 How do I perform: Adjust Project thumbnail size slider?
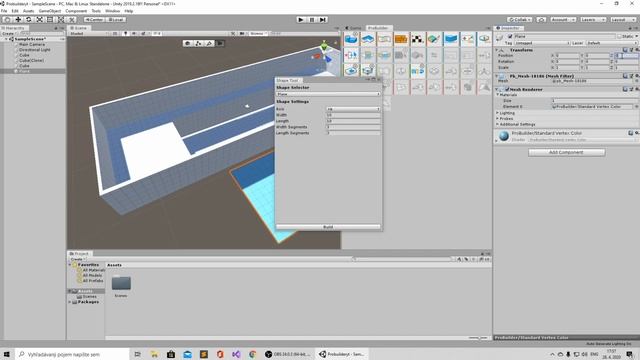pos(478,338)
